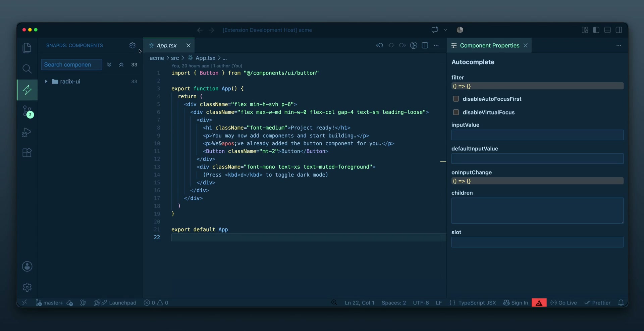This screenshot has width=644, height=331.
Task: Enable disableVirtualFocus checkbox
Action: click(456, 112)
